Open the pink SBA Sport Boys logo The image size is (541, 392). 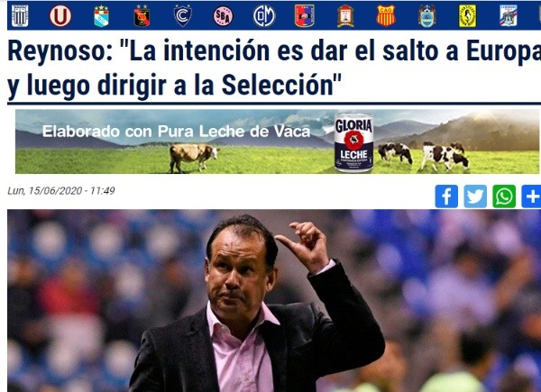(x=224, y=16)
